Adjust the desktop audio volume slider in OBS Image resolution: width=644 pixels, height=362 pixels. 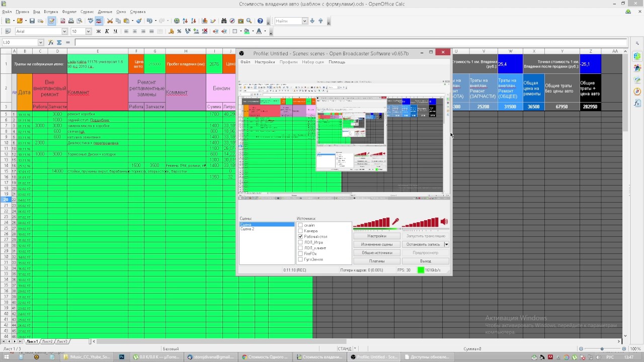(x=420, y=222)
